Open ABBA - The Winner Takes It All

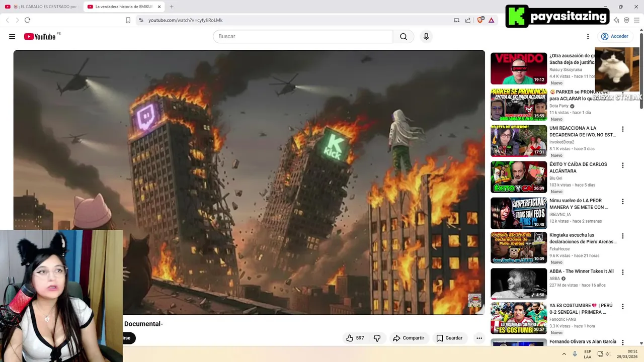point(582,271)
